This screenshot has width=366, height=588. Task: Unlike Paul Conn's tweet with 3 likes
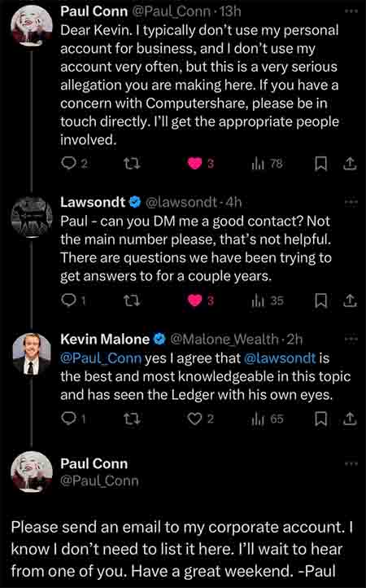[x=194, y=163]
